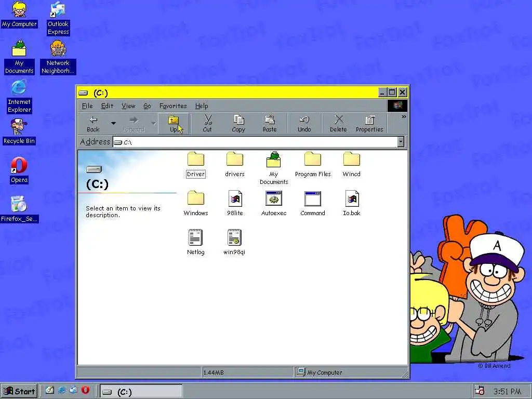Open Properties from the toolbar
This screenshot has width=532, height=399.
(x=369, y=124)
